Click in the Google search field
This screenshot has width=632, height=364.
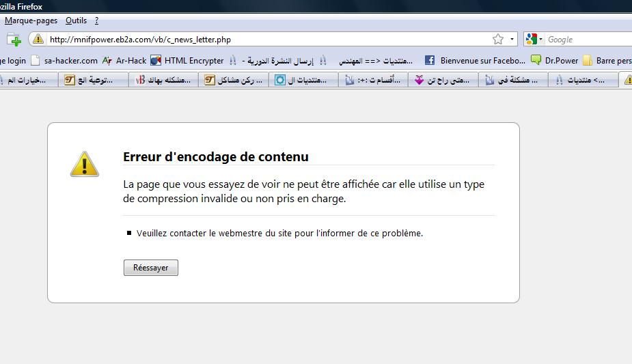(x=588, y=40)
